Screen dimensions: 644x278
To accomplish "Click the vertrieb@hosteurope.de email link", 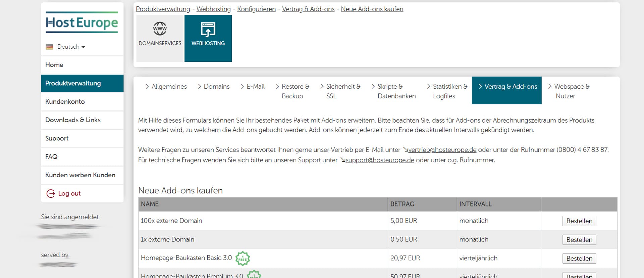I will click(x=442, y=150).
